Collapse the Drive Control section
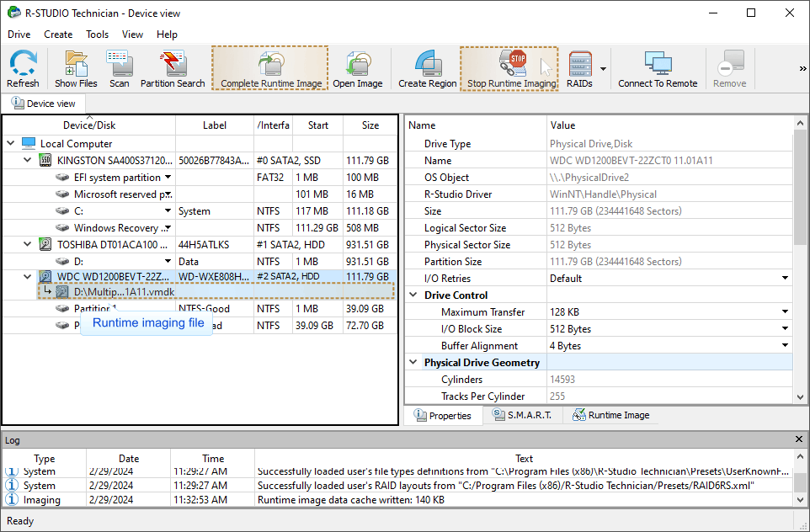Viewport: 810px width, 532px height. click(x=413, y=295)
